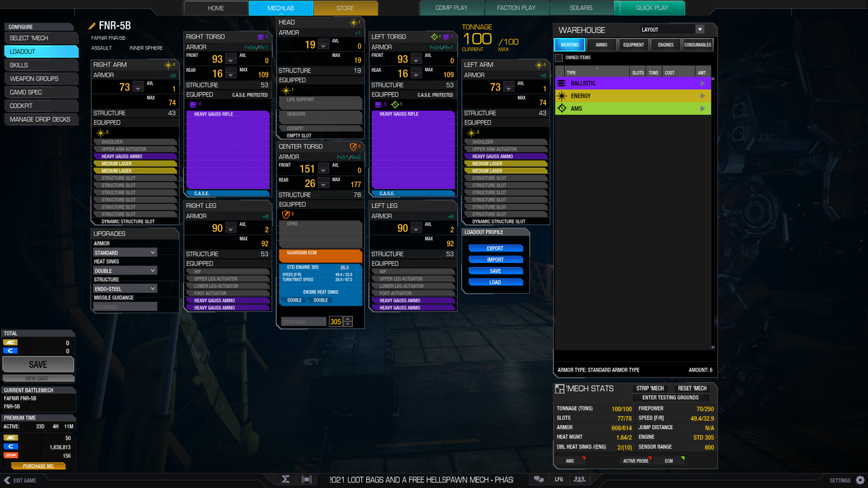
Task: Adjust Right Leg armor 90 stepper
Action: pyautogui.click(x=231, y=228)
